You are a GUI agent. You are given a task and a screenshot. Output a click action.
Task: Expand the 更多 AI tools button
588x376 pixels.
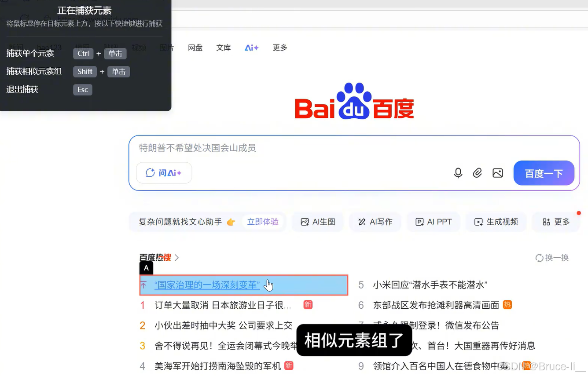point(556,222)
